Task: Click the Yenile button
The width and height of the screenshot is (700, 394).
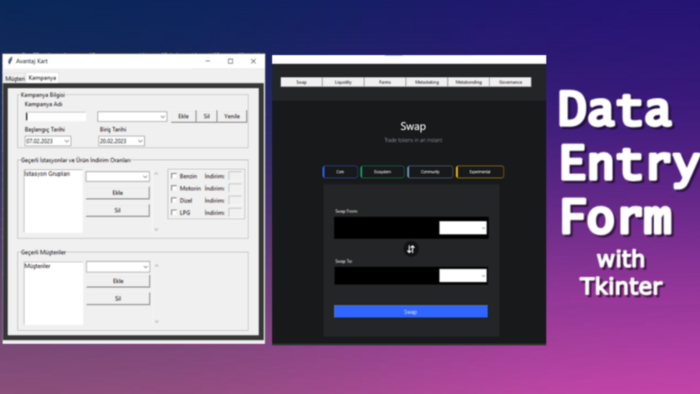Action: pos(232,116)
